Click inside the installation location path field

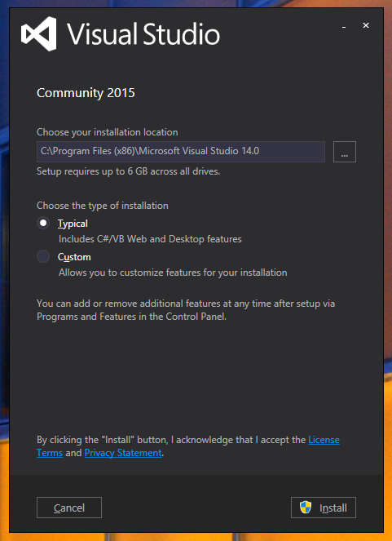coord(181,152)
